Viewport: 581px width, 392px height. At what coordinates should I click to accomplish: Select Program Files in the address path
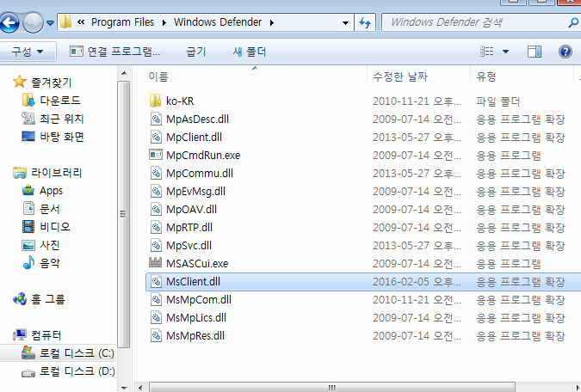[x=122, y=22]
